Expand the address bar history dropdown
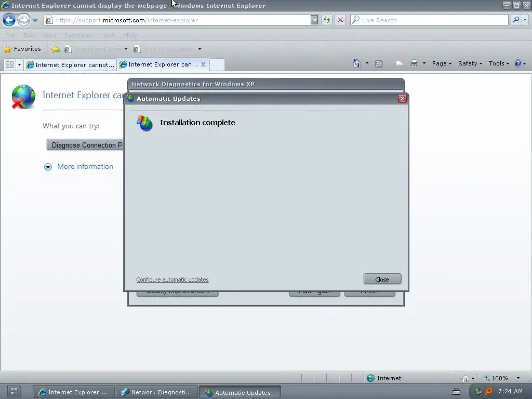 [x=314, y=20]
